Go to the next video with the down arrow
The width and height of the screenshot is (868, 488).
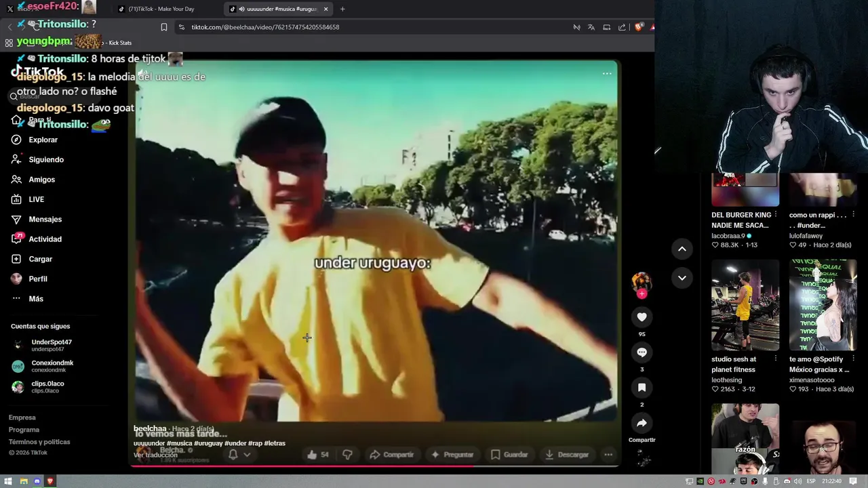(682, 278)
